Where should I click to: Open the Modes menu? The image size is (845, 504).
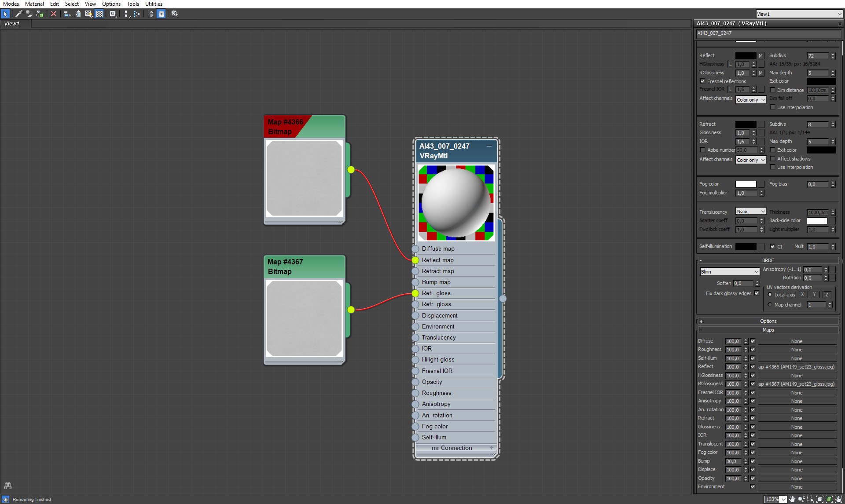[x=11, y=4]
